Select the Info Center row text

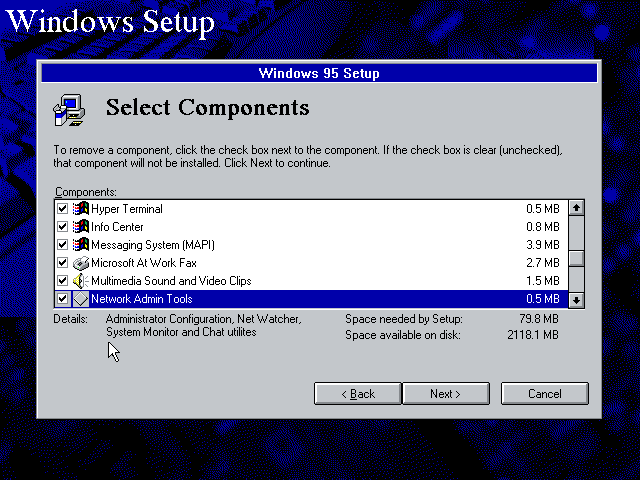117,227
